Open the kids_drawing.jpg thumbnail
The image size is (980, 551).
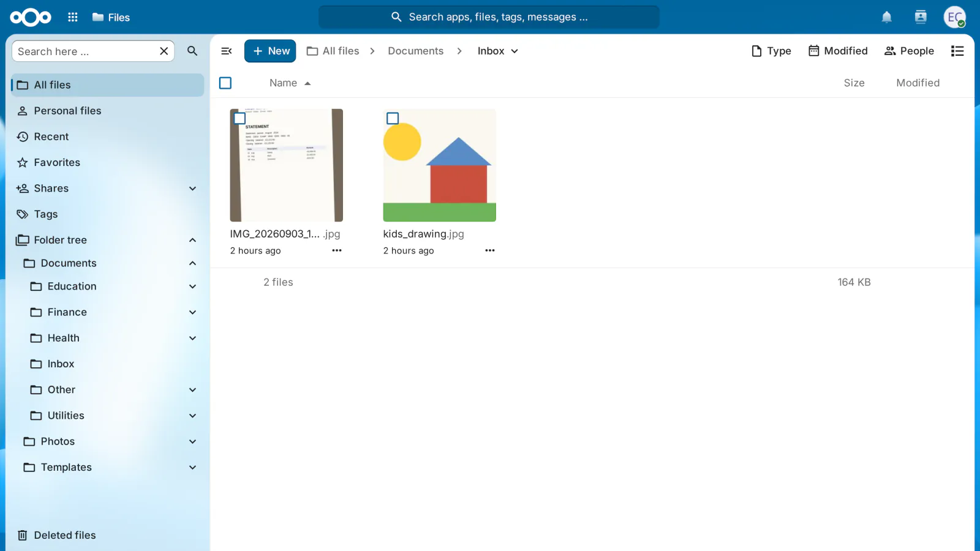coord(440,165)
